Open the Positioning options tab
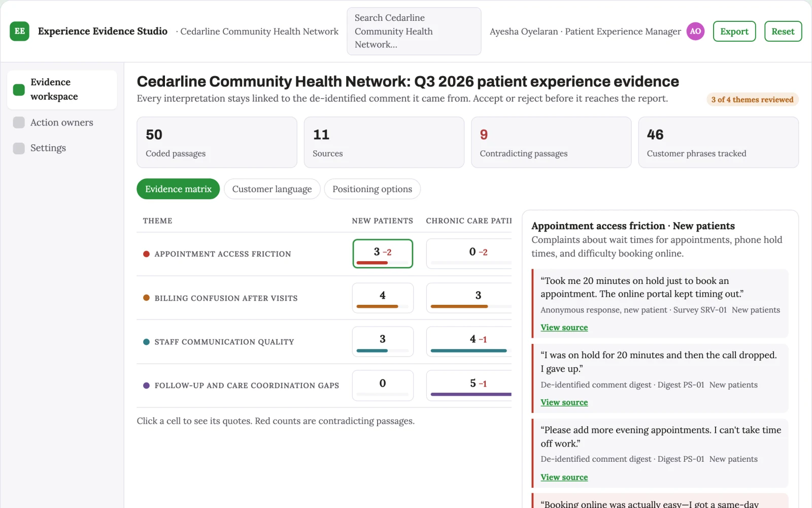The height and width of the screenshot is (508, 812). (x=372, y=189)
